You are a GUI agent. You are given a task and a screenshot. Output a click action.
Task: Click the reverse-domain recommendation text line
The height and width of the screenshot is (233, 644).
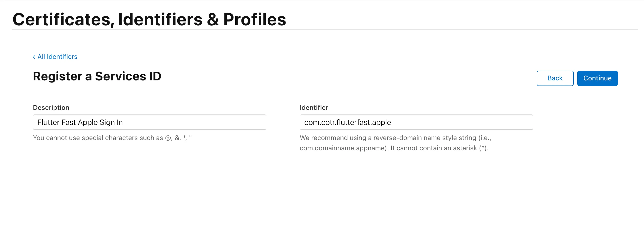395,138
